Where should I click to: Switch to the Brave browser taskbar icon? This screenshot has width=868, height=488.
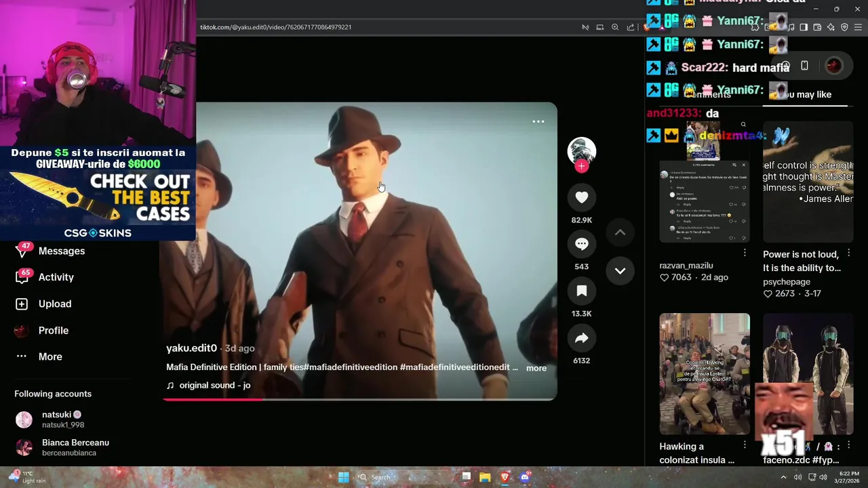[x=505, y=477]
